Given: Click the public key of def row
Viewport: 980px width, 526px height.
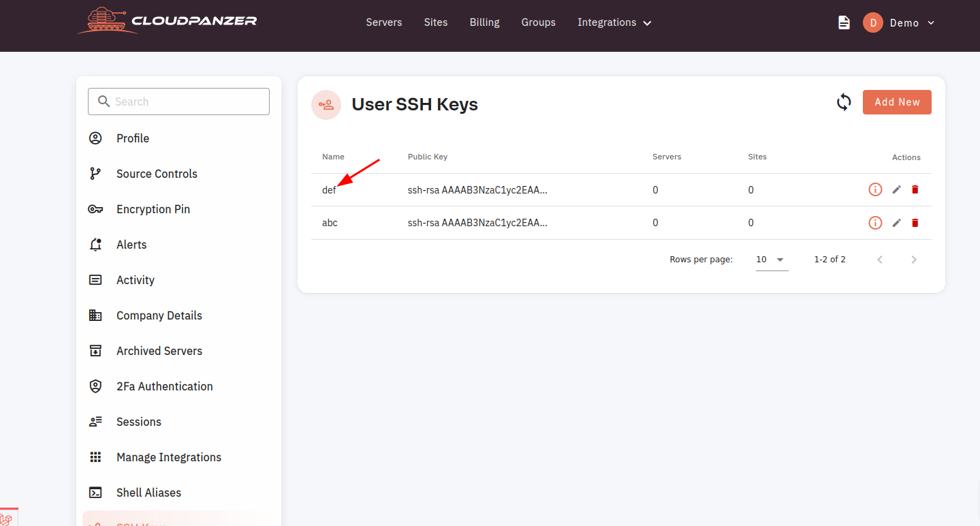Looking at the screenshot, I should point(477,190).
